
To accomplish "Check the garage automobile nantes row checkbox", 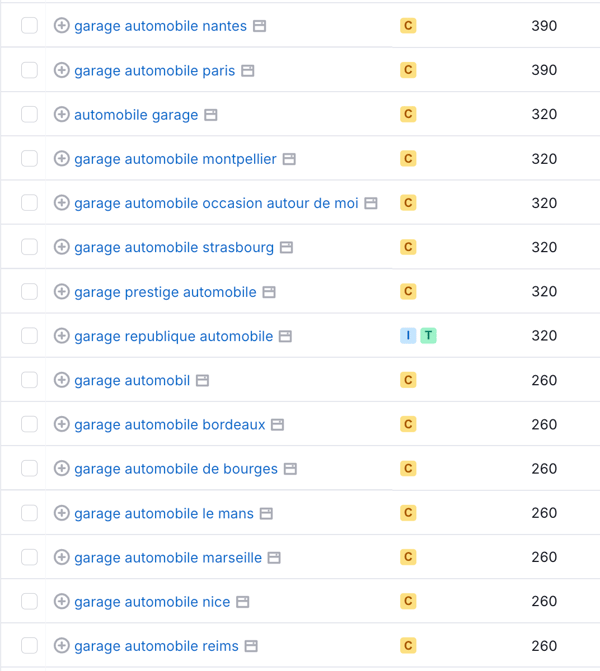I will click(29, 26).
